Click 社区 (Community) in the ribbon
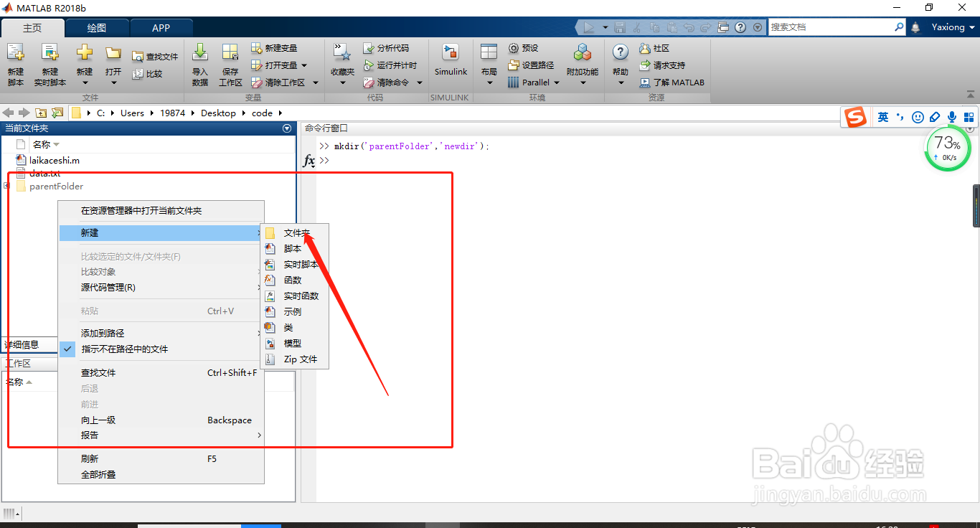This screenshot has width=980, height=528. [x=654, y=48]
